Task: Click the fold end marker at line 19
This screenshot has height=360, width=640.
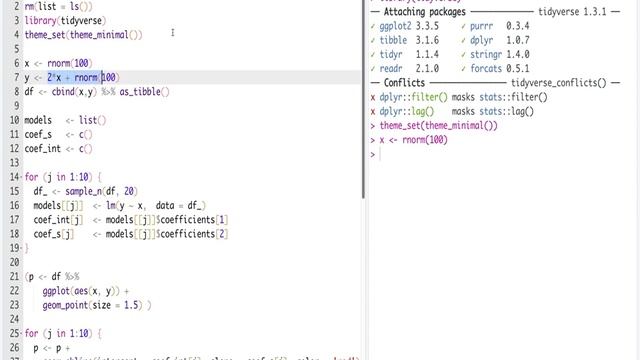Action: (x=21, y=248)
